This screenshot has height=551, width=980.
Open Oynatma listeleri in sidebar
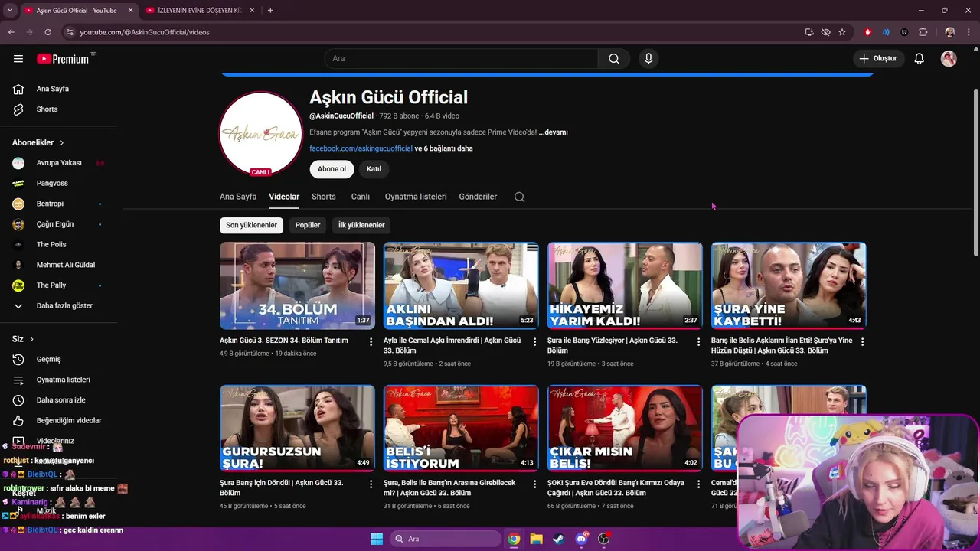click(61, 380)
